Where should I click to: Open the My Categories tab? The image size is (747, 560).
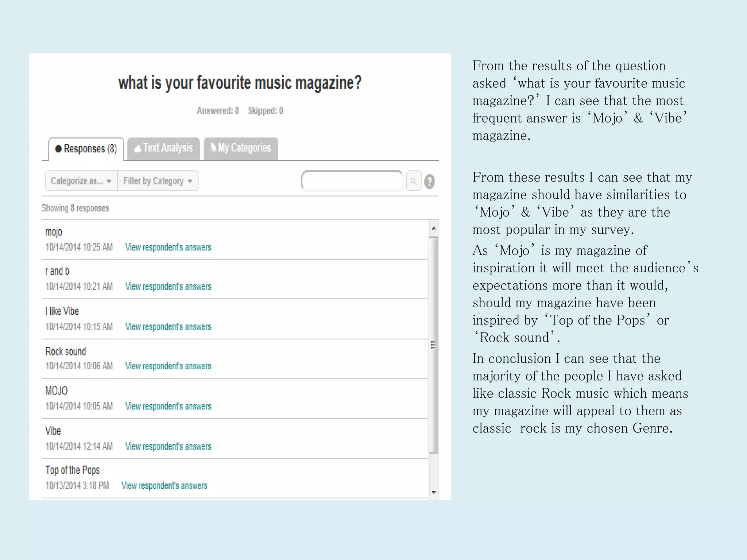point(241,148)
